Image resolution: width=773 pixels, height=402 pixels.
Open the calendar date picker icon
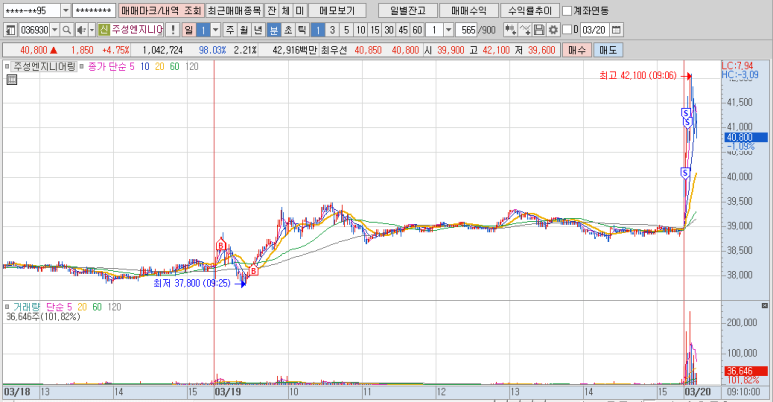coord(616,30)
